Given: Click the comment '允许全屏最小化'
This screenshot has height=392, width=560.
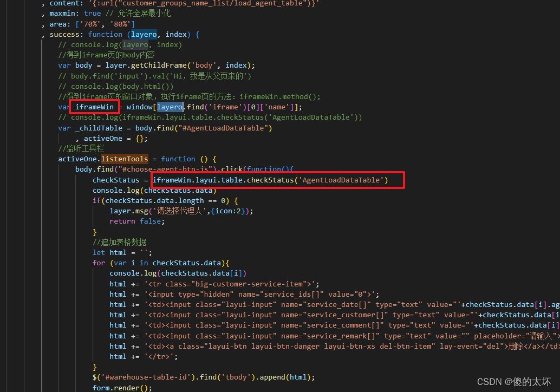Looking at the screenshot, I should (x=144, y=14).
